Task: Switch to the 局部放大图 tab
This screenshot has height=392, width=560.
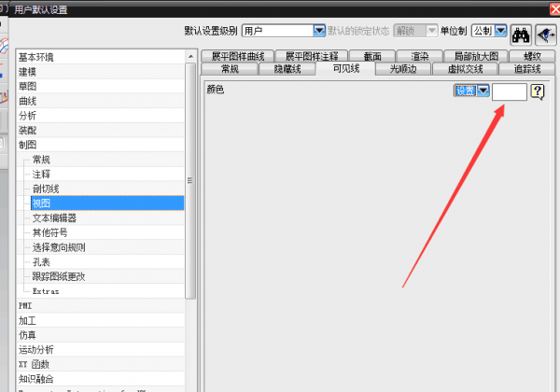Action: click(476, 56)
